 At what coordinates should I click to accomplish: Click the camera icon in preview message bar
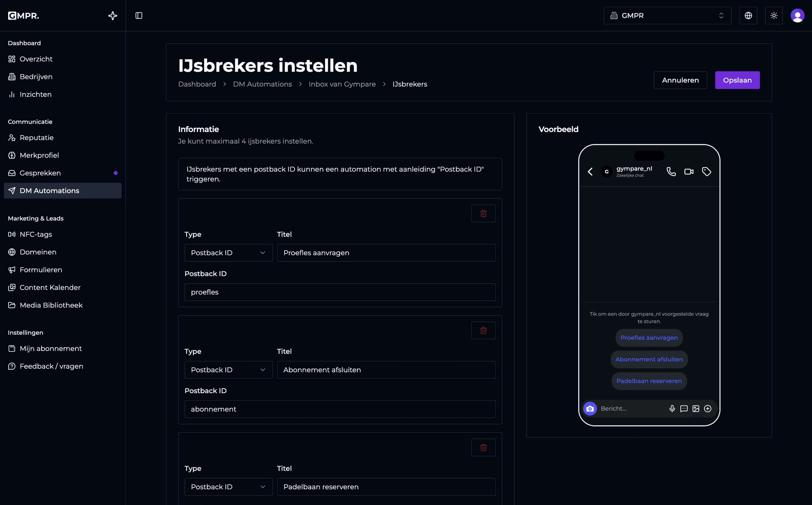590,409
